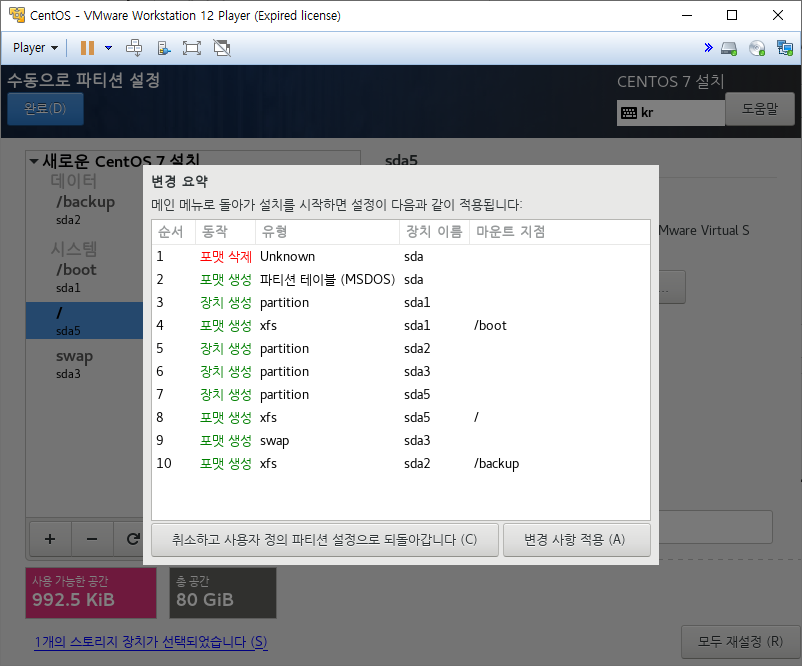Select row 10 xfs /backup

pos(400,463)
